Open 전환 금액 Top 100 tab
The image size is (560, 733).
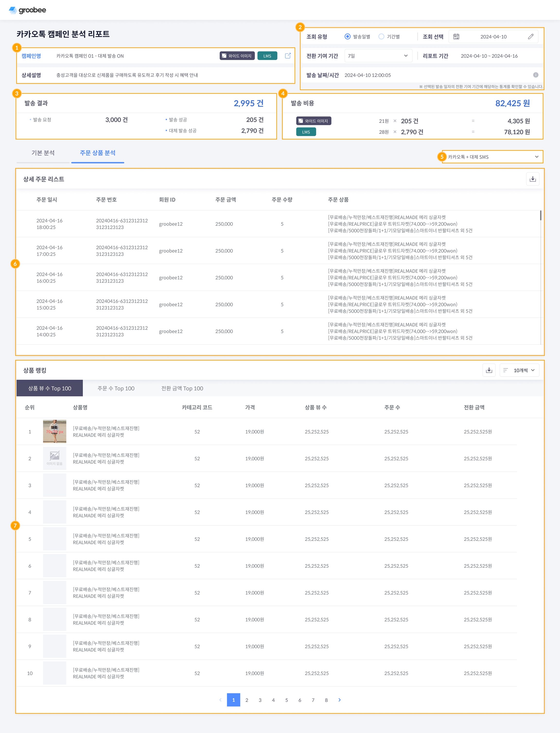(x=182, y=388)
